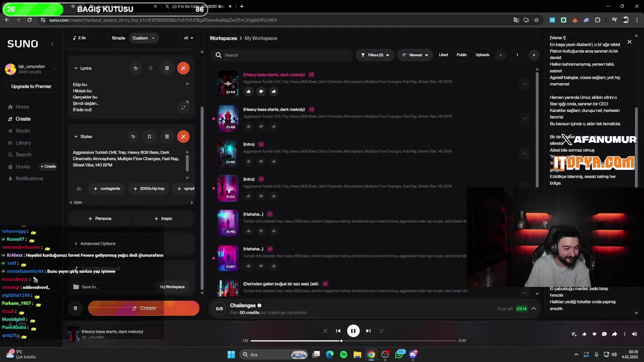Click the magic wand icon in Styles section
This screenshot has height=362, width=644.
point(183,136)
